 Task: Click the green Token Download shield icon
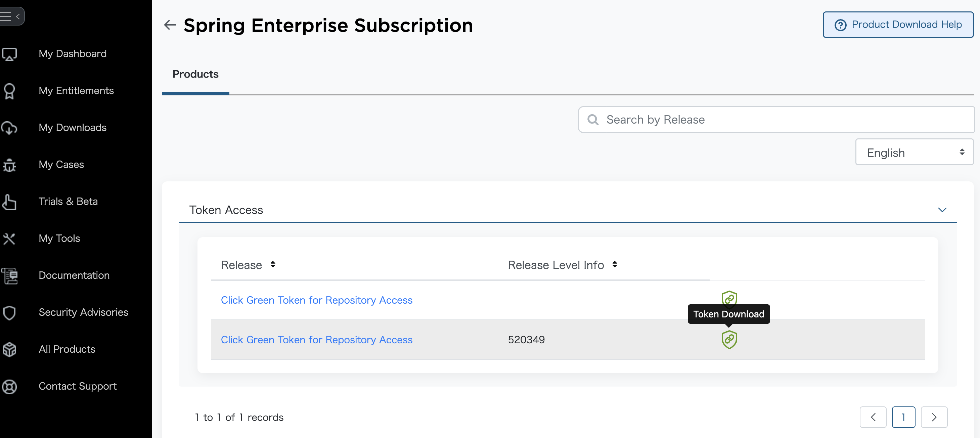[729, 340]
